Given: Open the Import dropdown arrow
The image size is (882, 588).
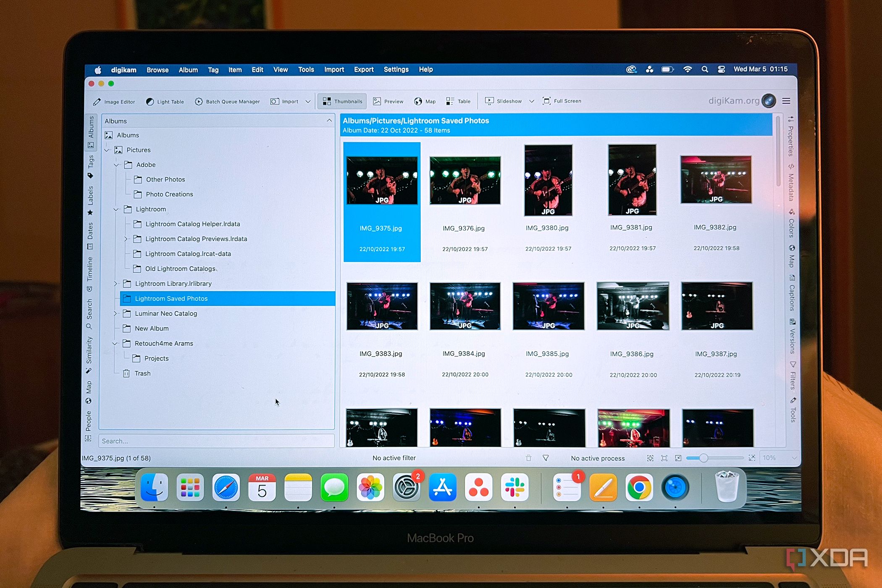Looking at the screenshot, I should [x=308, y=102].
